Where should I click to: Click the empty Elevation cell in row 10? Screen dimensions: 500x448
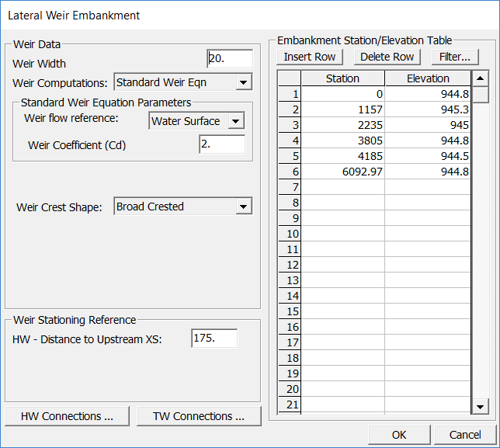(428, 234)
